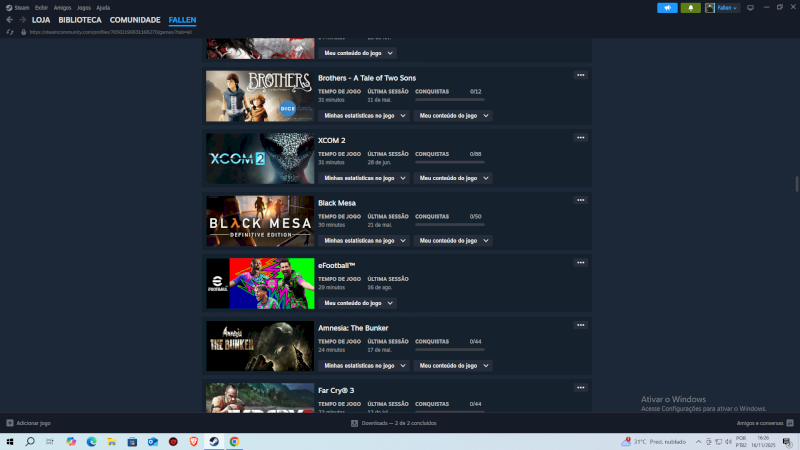800x450 pixels.
Task: Open the blue announcements megaphone button
Action: tap(667, 8)
